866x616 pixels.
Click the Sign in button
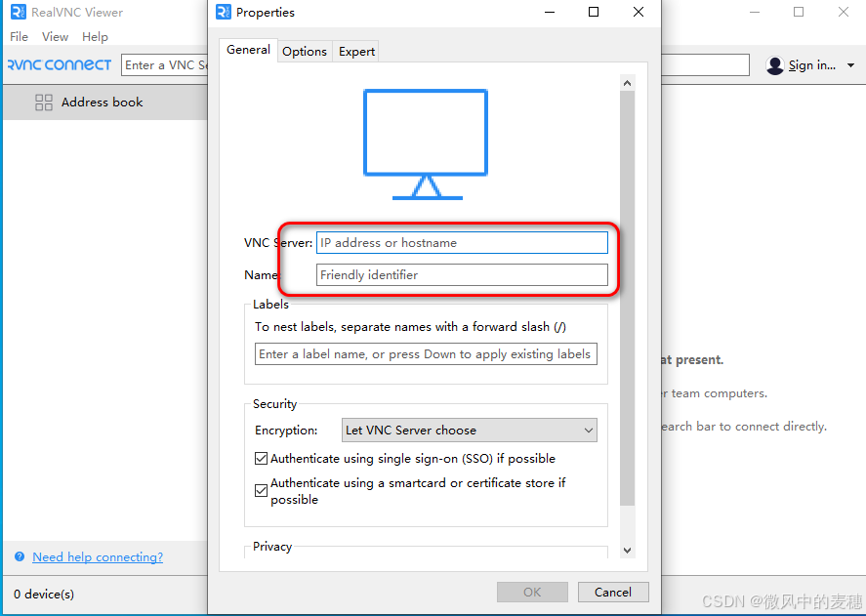click(811, 65)
